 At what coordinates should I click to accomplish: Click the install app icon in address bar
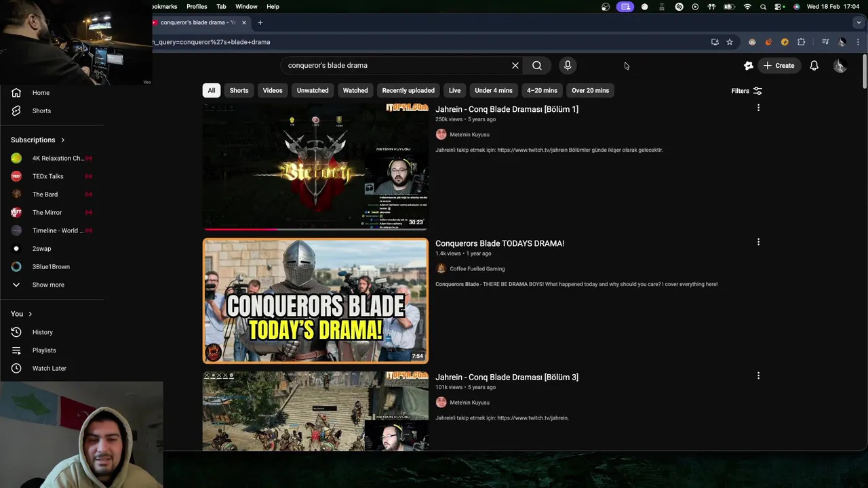[715, 42]
